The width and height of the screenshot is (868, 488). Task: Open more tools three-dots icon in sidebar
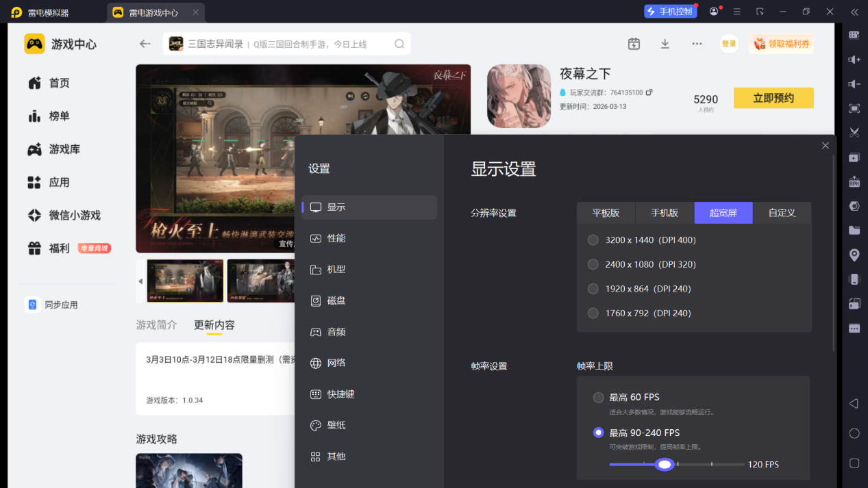tap(854, 329)
